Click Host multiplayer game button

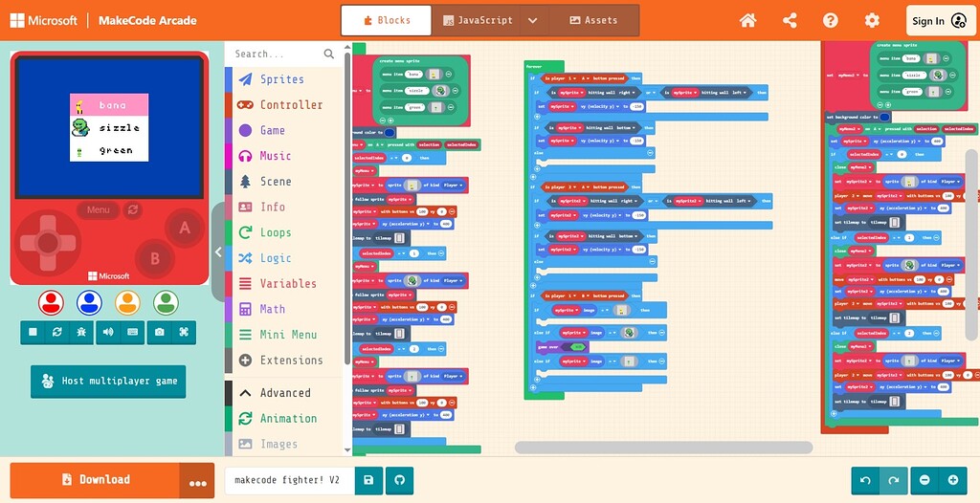tap(108, 382)
